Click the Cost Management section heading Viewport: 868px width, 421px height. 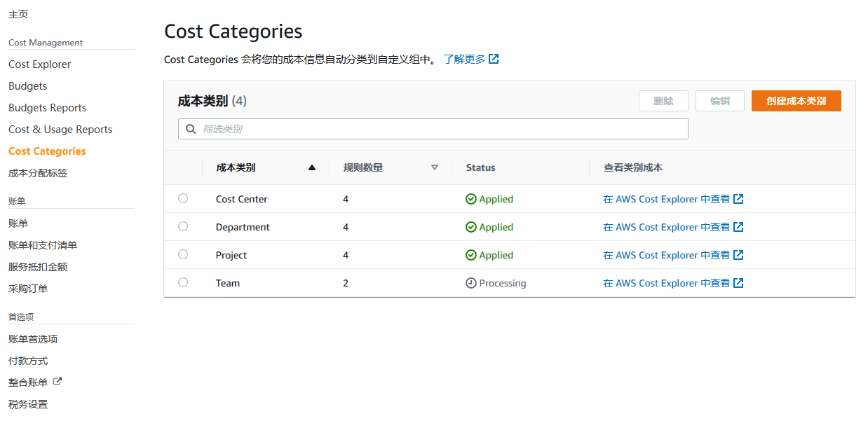tap(46, 42)
